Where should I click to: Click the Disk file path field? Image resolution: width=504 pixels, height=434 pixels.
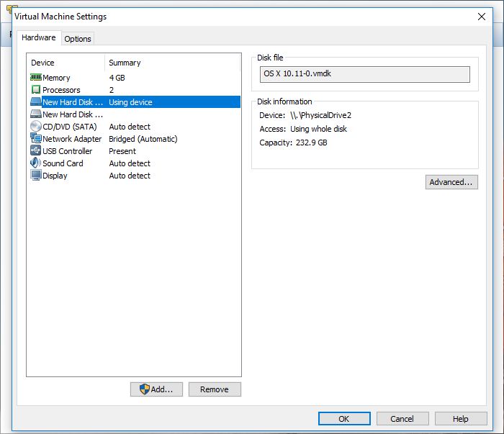365,74
